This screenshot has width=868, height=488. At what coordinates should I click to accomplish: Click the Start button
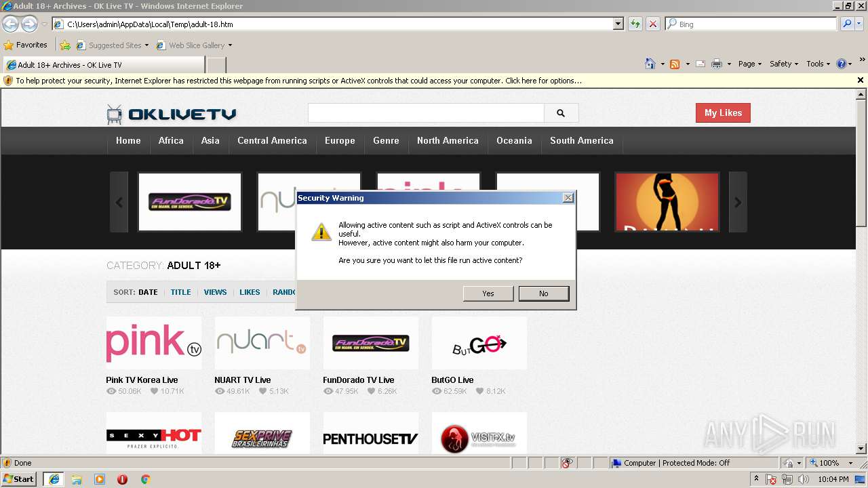click(19, 479)
